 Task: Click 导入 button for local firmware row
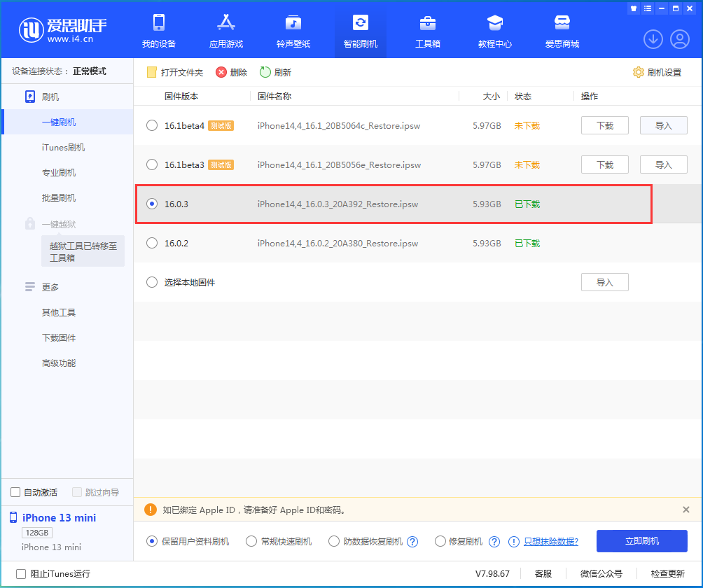pyautogui.click(x=605, y=282)
